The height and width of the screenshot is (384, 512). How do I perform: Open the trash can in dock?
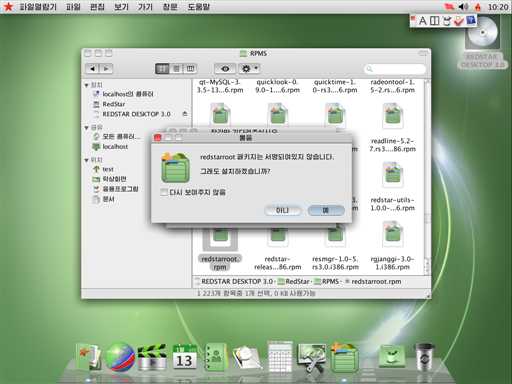[x=424, y=357]
